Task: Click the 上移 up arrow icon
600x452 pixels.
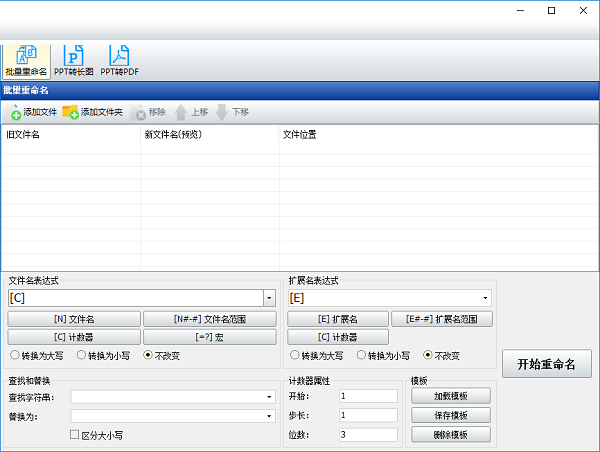Action: coord(181,112)
